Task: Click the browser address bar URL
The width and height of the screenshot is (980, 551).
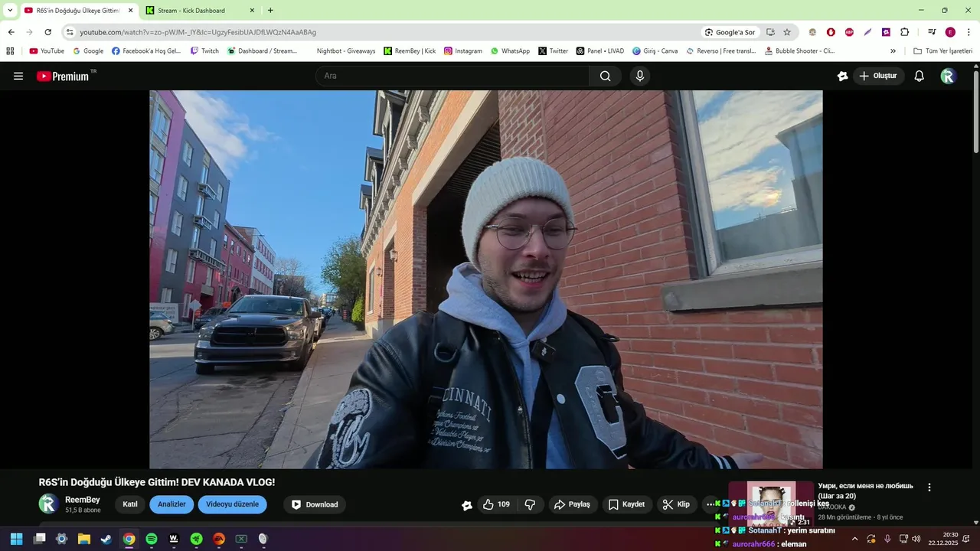Action: pyautogui.click(x=198, y=32)
